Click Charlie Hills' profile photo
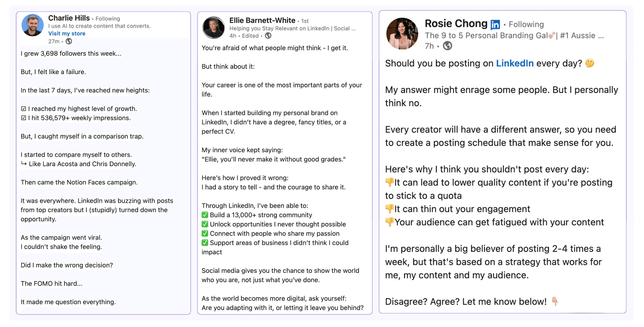The width and height of the screenshot is (644, 327). (x=33, y=25)
